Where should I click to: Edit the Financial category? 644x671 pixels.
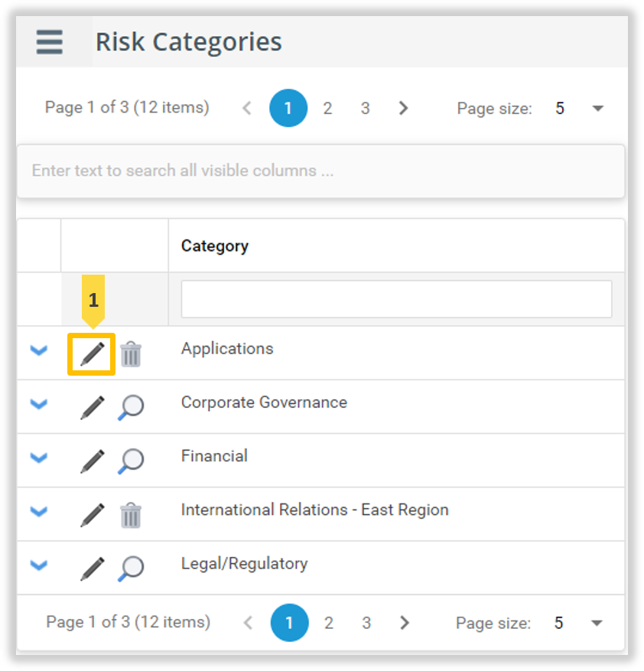[93, 461]
